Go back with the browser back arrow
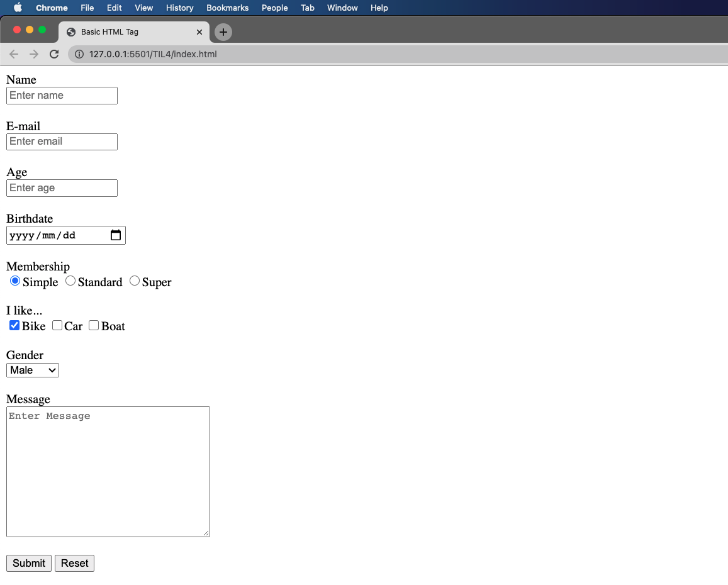Image resolution: width=728 pixels, height=585 pixels. [x=14, y=54]
